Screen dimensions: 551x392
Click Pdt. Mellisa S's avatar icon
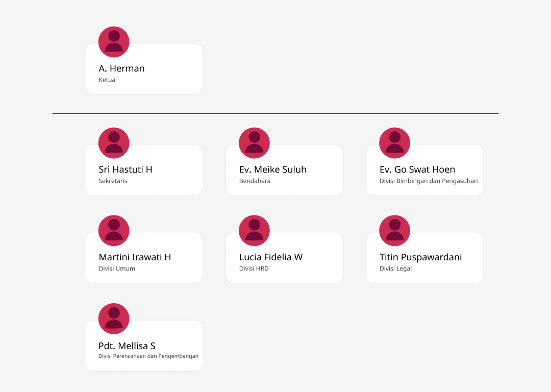[114, 318]
